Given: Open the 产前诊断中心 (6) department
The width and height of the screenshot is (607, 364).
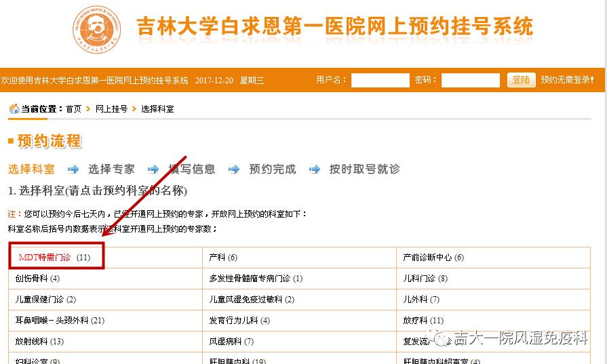Looking at the screenshot, I should point(433,257).
